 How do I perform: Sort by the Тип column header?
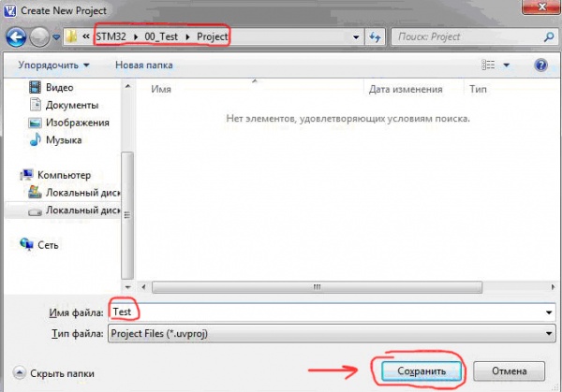point(478,89)
